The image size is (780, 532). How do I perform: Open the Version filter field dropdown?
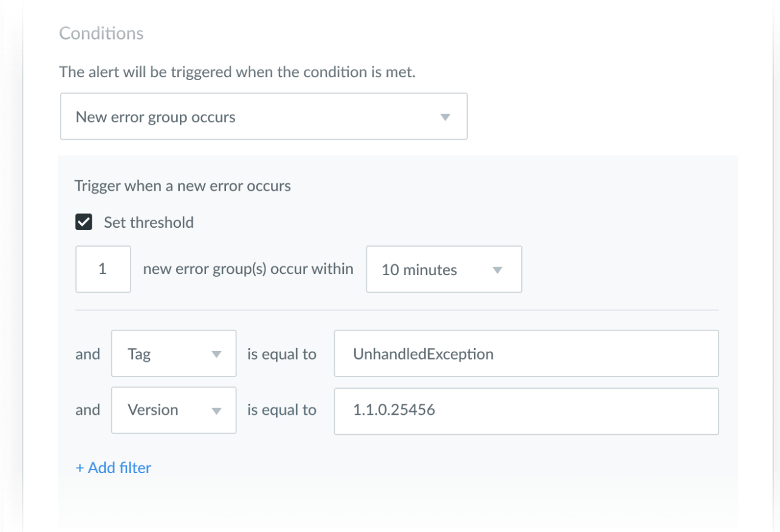point(173,410)
